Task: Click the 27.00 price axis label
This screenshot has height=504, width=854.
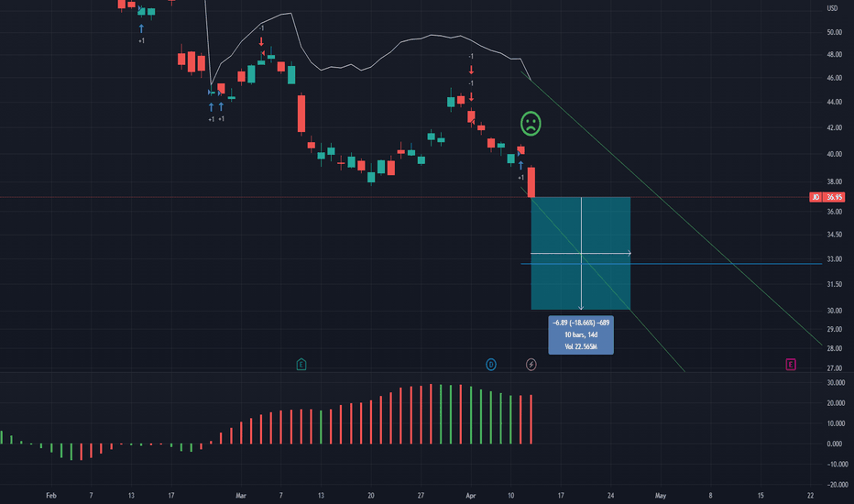Action: tap(834, 368)
